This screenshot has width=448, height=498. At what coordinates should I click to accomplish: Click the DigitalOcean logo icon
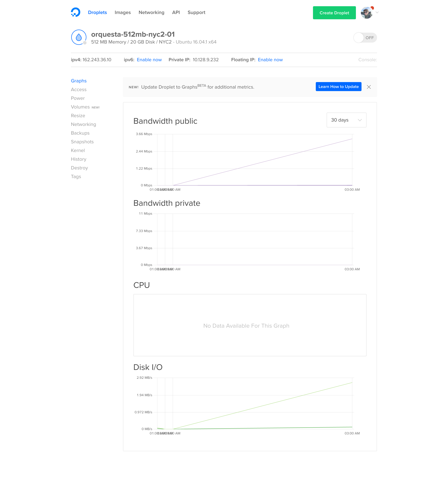coord(76,12)
